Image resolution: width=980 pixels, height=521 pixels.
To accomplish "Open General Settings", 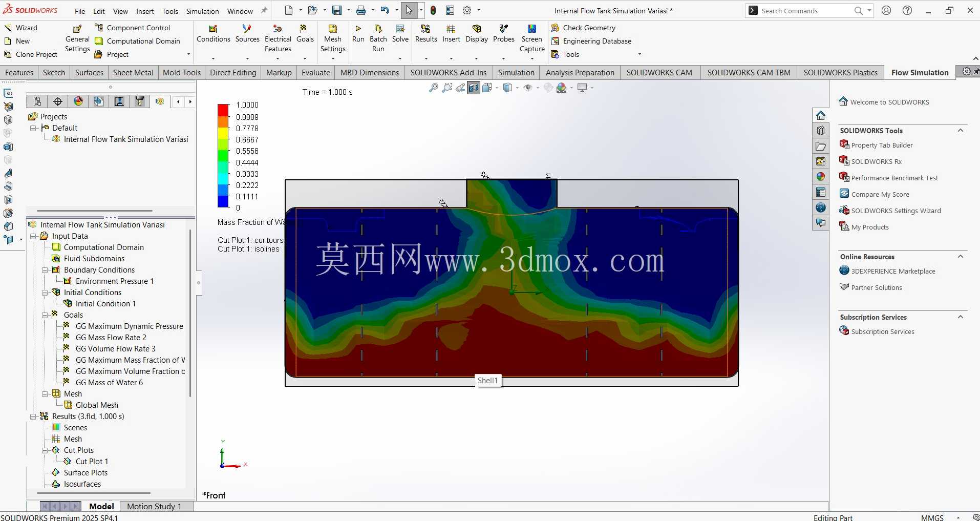I will (x=77, y=39).
